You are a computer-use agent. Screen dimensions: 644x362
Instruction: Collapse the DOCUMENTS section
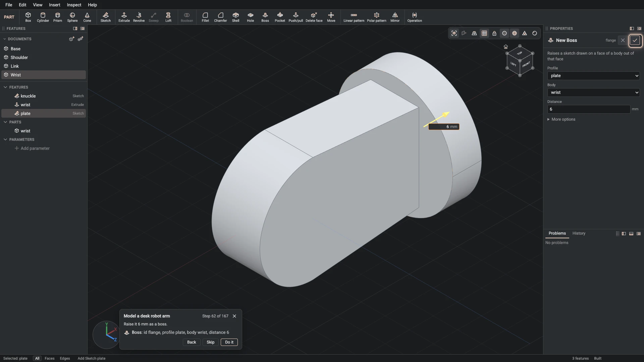tap(5, 39)
